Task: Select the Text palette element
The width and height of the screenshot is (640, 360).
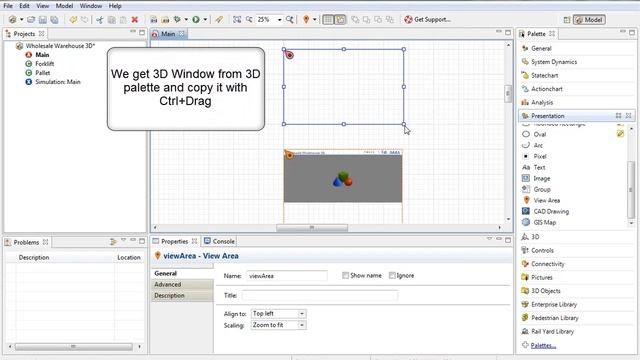Action: pyautogui.click(x=539, y=167)
